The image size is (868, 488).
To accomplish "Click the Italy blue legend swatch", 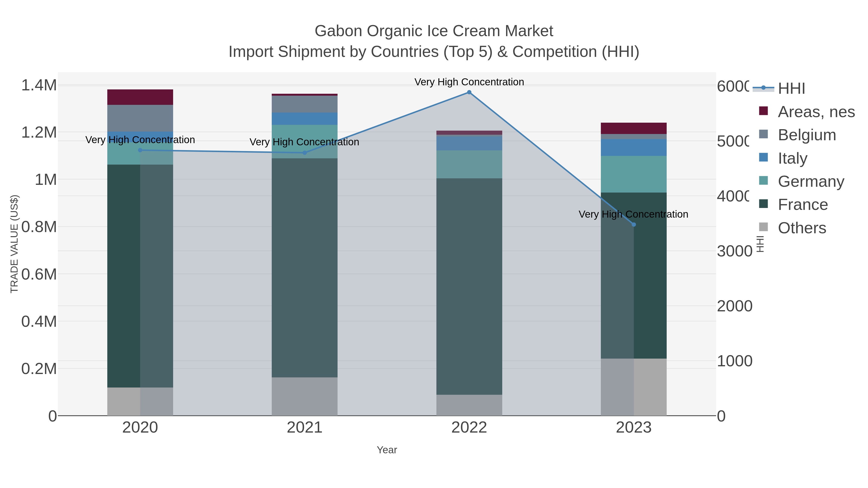I will pos(763,157).
